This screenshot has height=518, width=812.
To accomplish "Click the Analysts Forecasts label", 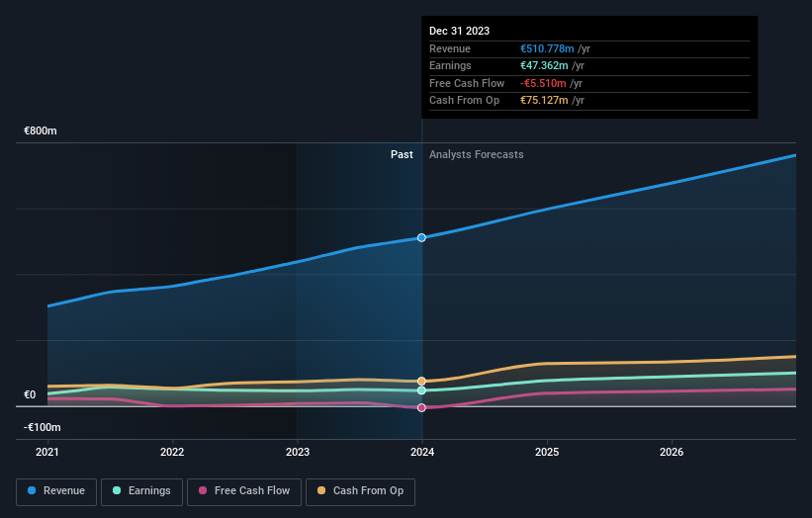I will click(x=477, y=155).
